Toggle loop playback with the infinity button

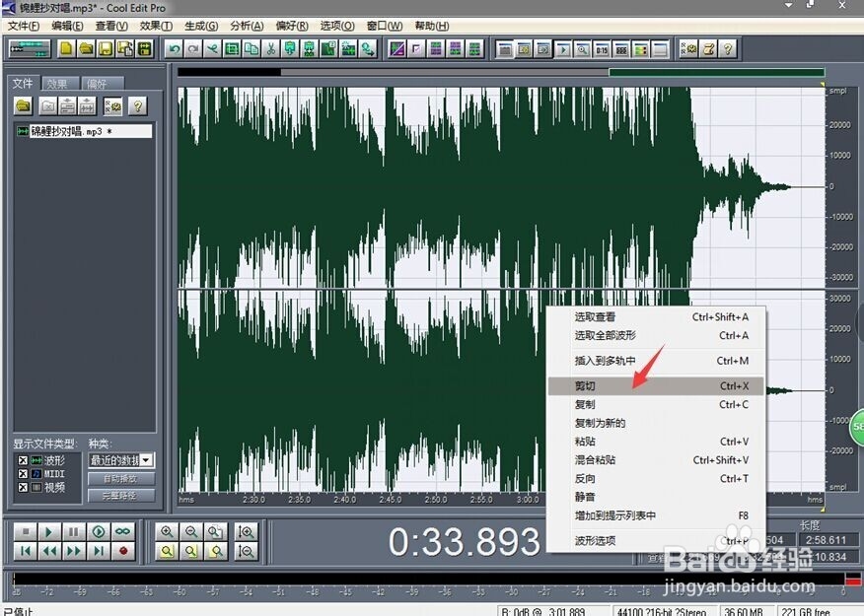(x=123, y=532)
